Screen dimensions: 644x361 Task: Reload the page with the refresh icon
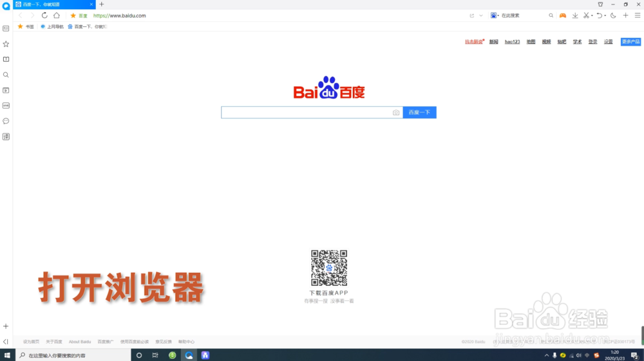click(x=44, y=15)
